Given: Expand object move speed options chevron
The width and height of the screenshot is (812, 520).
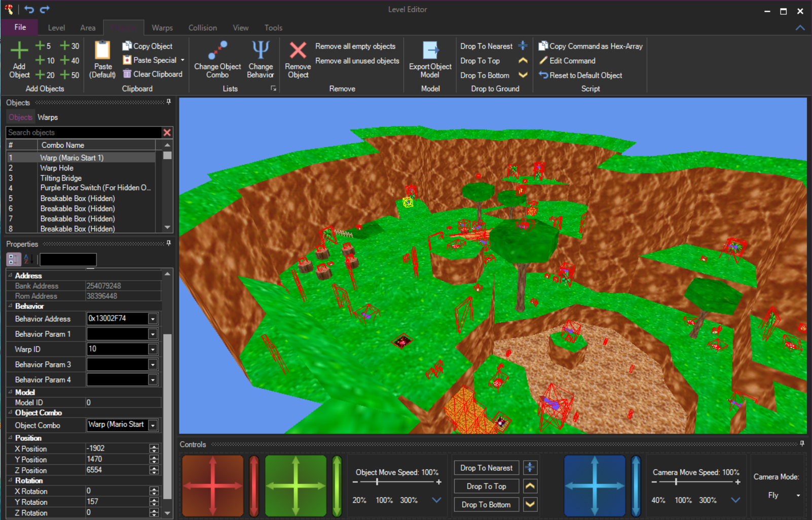Looking at the screenshot, I should click(x=436, y=500).
